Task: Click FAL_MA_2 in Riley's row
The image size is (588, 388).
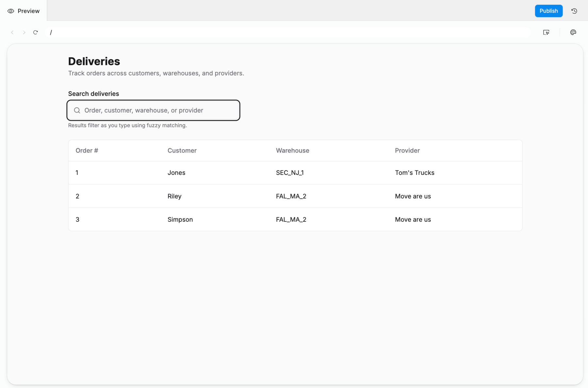Action: coord(291,196)
